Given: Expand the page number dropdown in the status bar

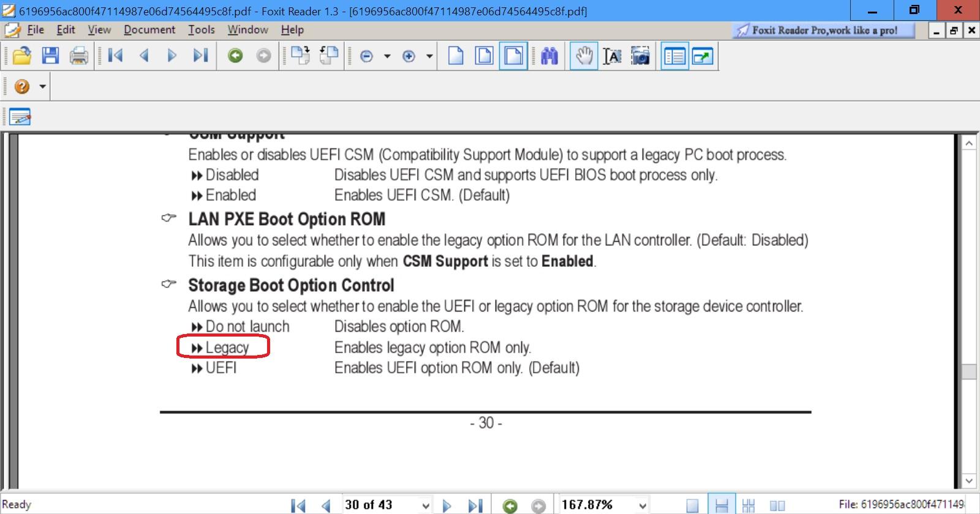Looking at the screenshot, I should point(425,505).
